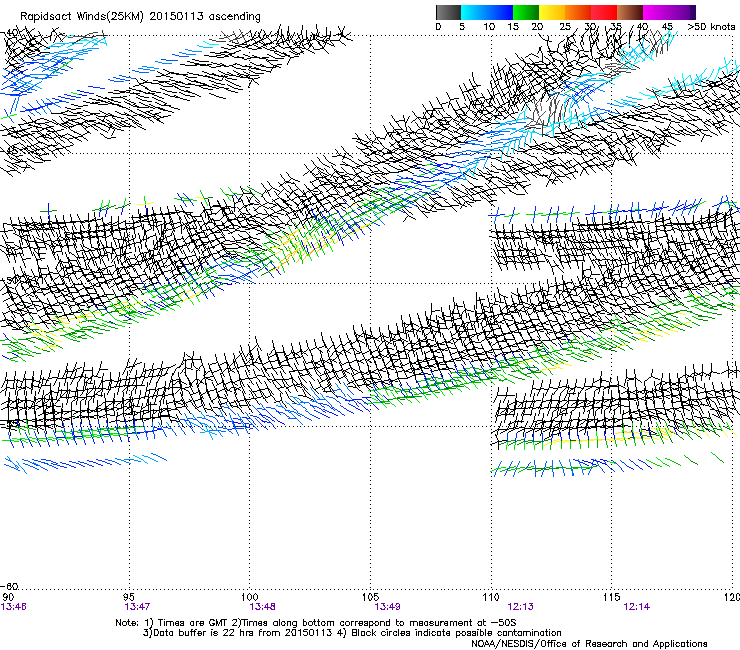The height and width of the screenshot is (650, 740).
Task: Click longitude label 100 on bottom axis
Action: 249,597
